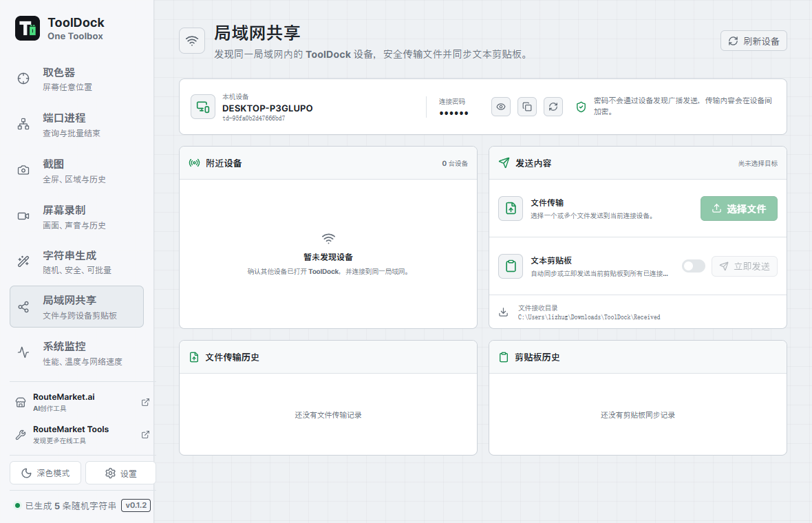
Task: Open the 屏幕录制 screen recording tool
Action: click(76, 217)
